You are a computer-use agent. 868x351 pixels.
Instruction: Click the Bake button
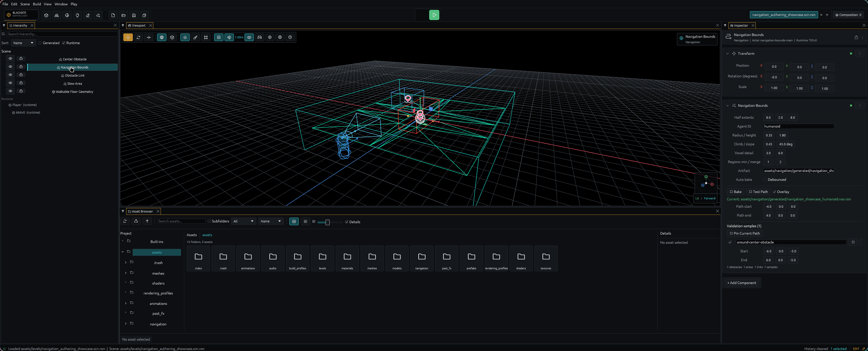[x=735, y=192]
